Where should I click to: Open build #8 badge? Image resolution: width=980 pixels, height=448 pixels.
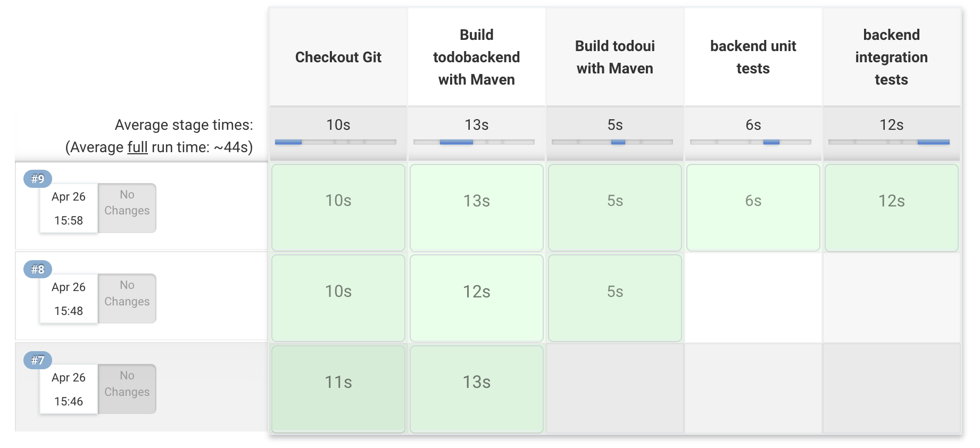coord(37,269)
